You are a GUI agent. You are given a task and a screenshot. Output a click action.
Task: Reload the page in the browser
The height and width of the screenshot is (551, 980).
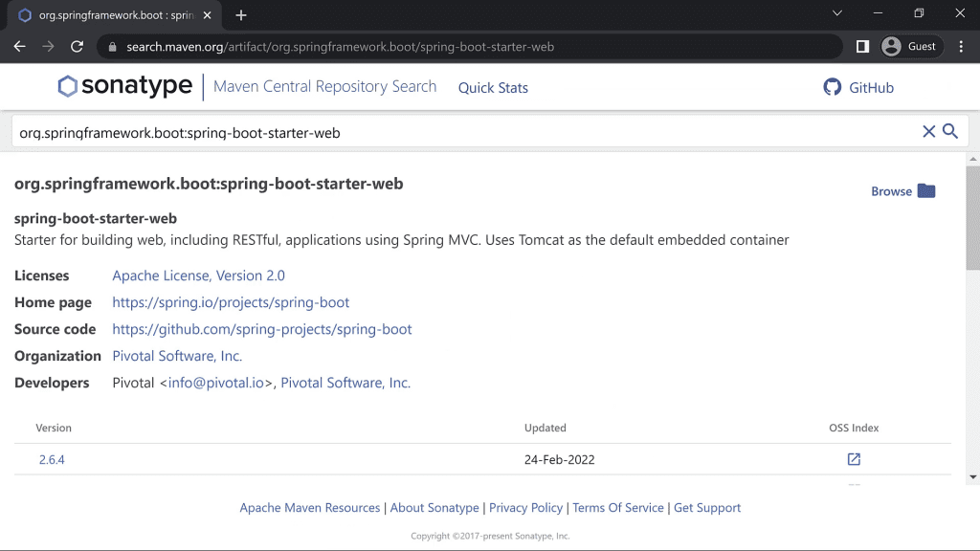click(78, 46)
